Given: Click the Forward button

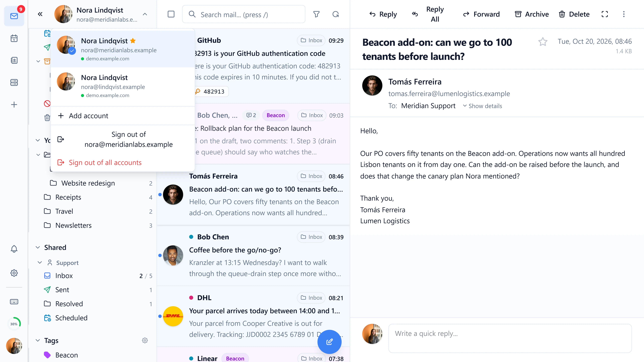Looking at the screenshot, I should (x=481, y=14).
